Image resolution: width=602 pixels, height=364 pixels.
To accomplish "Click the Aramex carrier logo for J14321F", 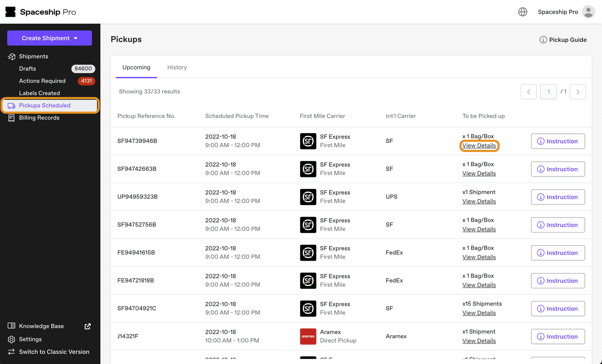I will 308,336.
